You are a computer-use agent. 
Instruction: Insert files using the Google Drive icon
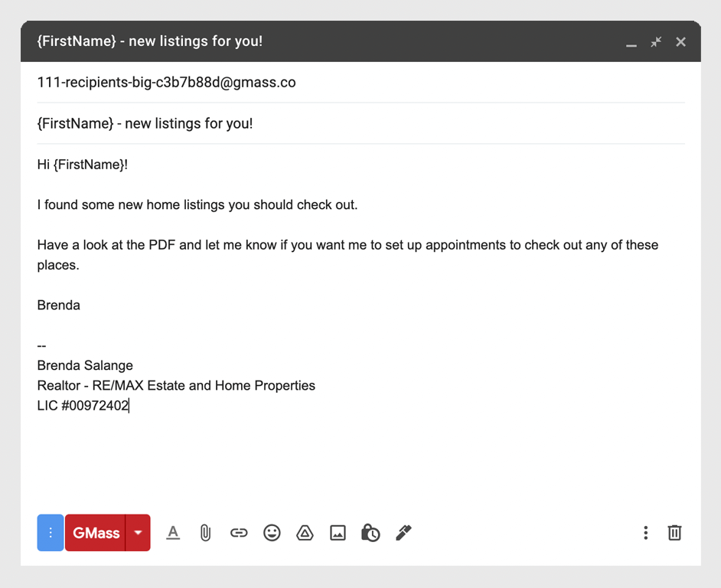coord(305,533)
